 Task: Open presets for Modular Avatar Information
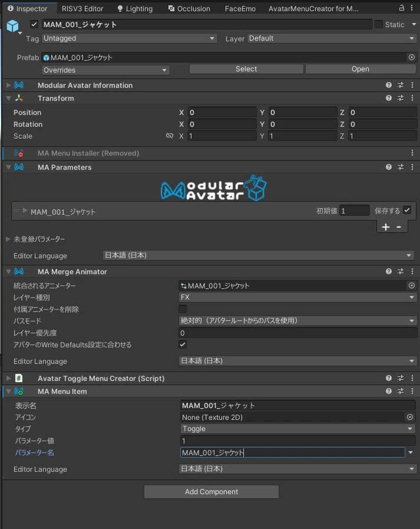tap(401, 85)
